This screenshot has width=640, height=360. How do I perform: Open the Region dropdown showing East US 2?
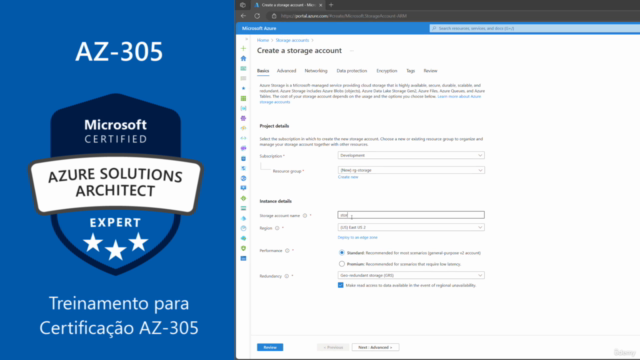411,227
